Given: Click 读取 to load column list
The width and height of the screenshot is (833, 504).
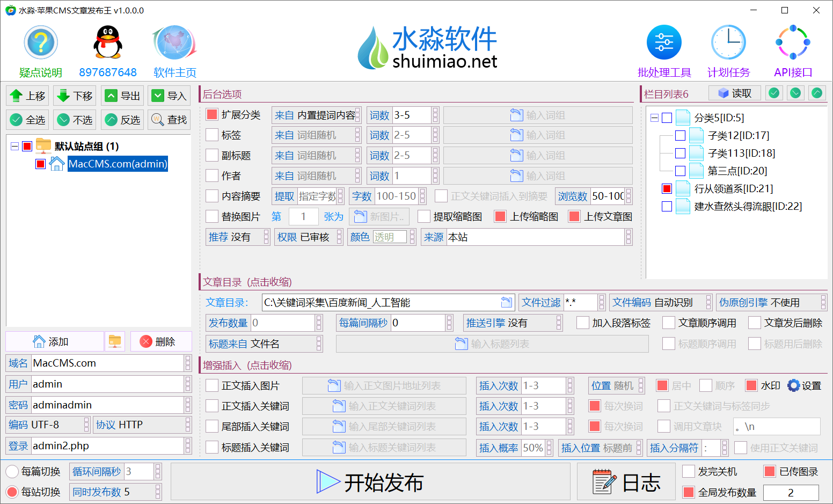Looking at the screenshot, I should [x=735, y=93].
